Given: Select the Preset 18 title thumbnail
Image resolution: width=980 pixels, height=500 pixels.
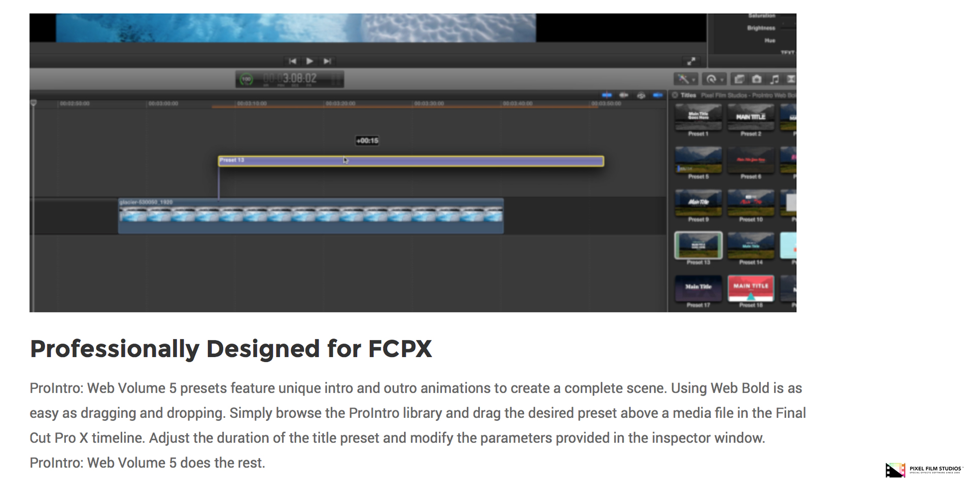Looking at the screenshot, I should (x=751, y=288).
